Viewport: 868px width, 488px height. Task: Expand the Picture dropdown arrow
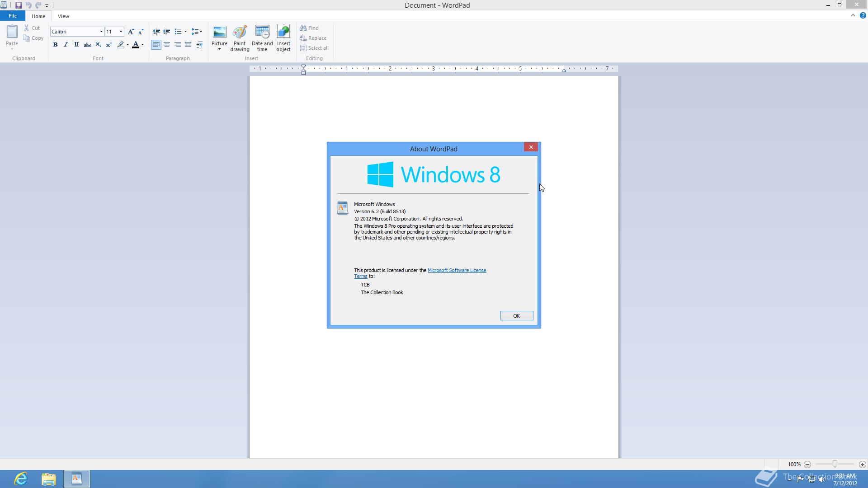tap(219, 49)
